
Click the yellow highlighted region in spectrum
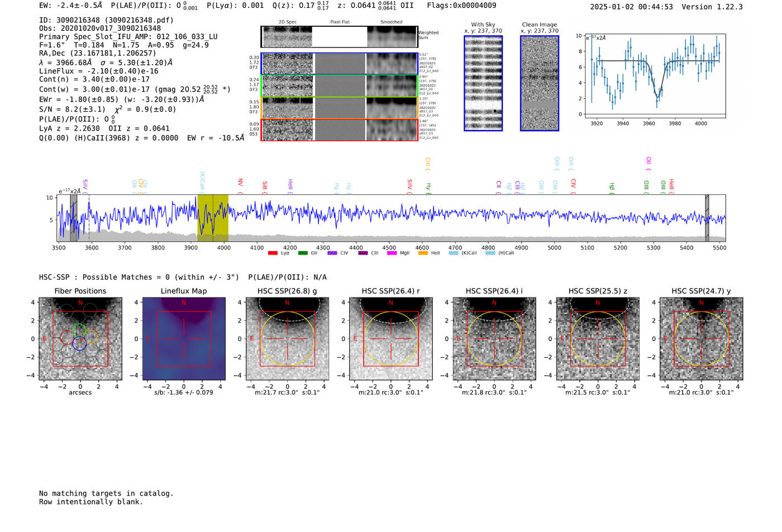pos(213,218)
